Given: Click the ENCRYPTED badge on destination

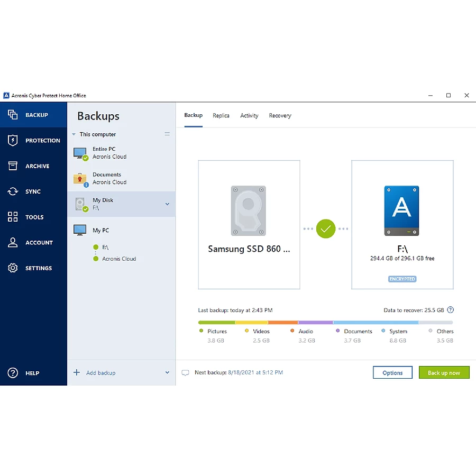Looking at the screenshot, I should (x=402, y=279).
